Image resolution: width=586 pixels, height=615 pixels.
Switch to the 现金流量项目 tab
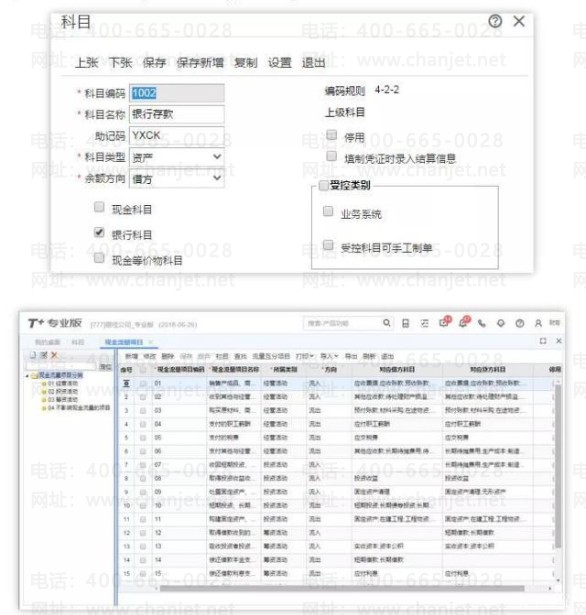[124, 342]
